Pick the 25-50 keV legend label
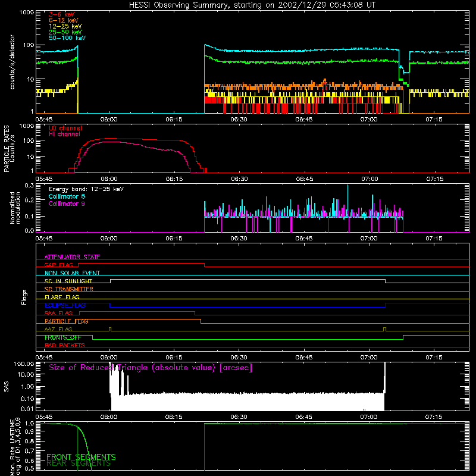The width and height of the screenshot is (476, 476). coord(65,32)
